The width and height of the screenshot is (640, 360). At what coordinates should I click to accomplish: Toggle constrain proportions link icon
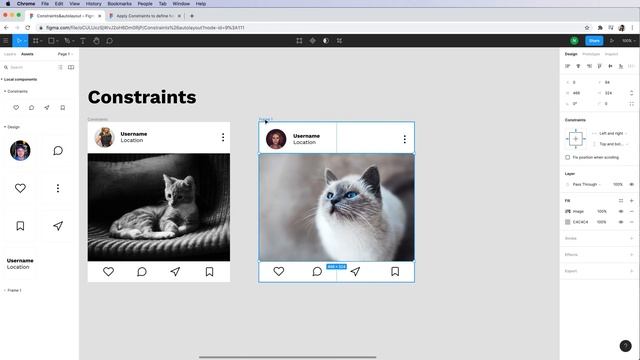tap(631, 93)
